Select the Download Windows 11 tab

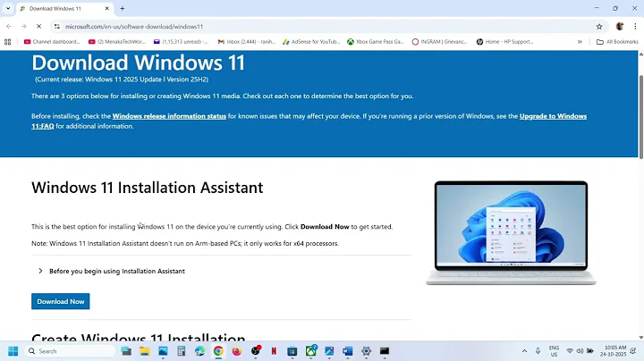[x=64, y=8]
